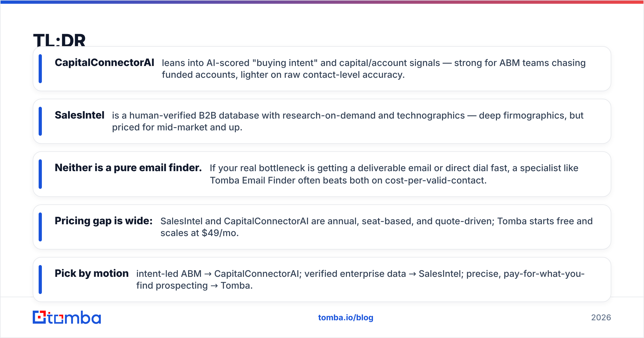Click the Tomba Email Finder sentence
The width and height of the screenshot is (644, 338).
pyautogui.click(x=394, y=174)
